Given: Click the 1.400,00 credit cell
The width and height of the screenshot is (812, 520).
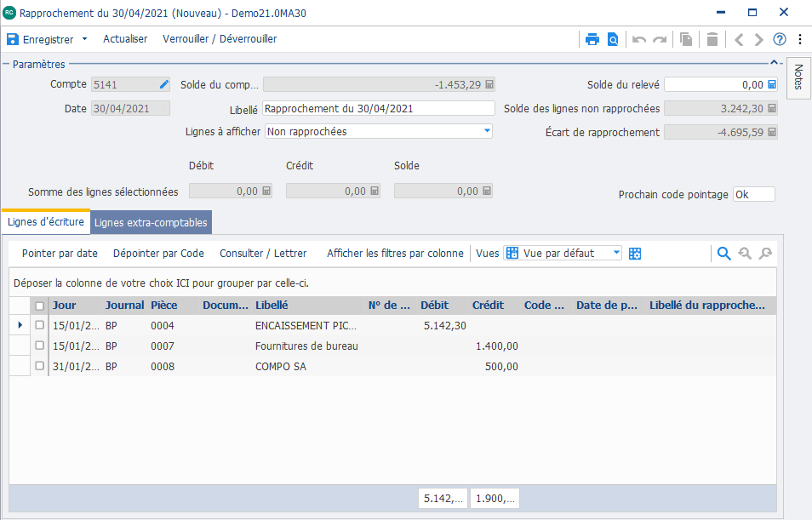Looking at the screenshot, I should tap(496, 346).
